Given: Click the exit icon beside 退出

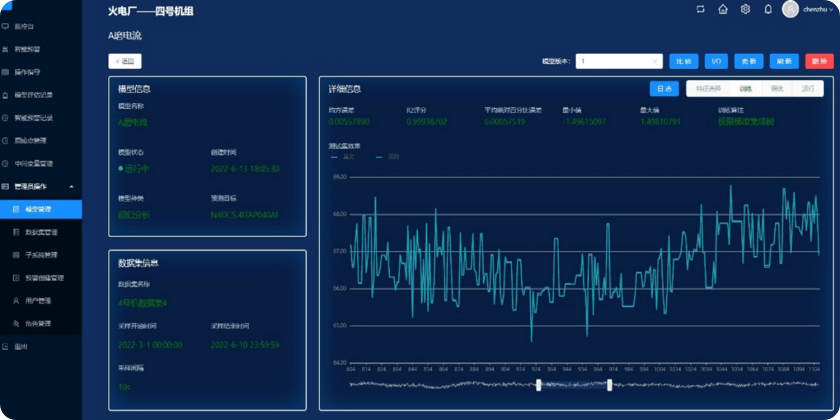Looking at the screenshot, I should click(5, 347).
